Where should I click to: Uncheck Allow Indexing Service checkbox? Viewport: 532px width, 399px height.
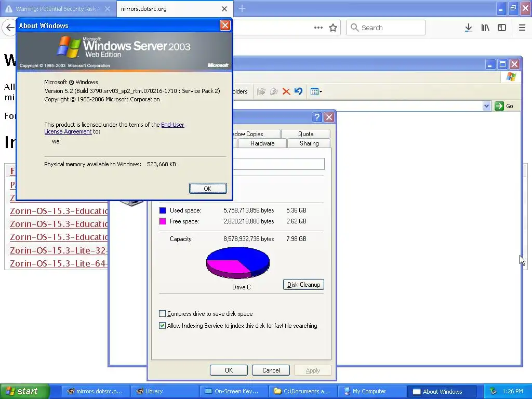(162, 325)
